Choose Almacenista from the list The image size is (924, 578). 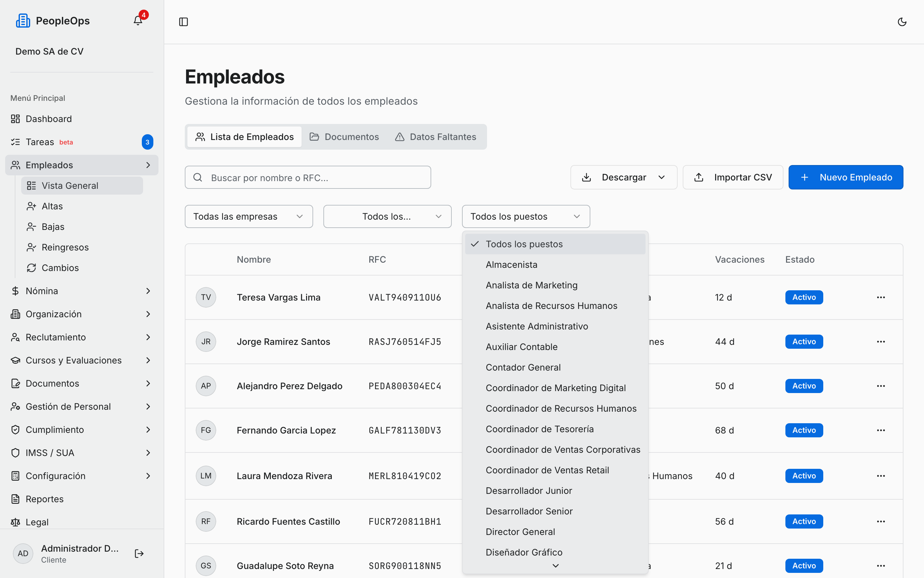pyautogui.click(x=555, y=265)
